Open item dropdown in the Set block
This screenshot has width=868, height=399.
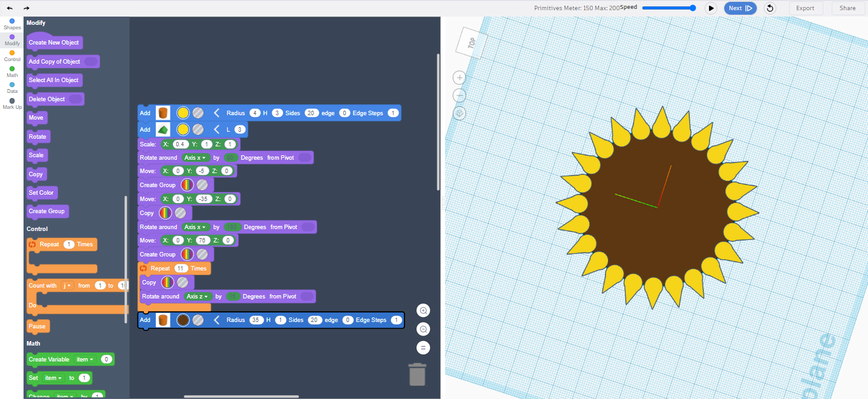[53, 378]
